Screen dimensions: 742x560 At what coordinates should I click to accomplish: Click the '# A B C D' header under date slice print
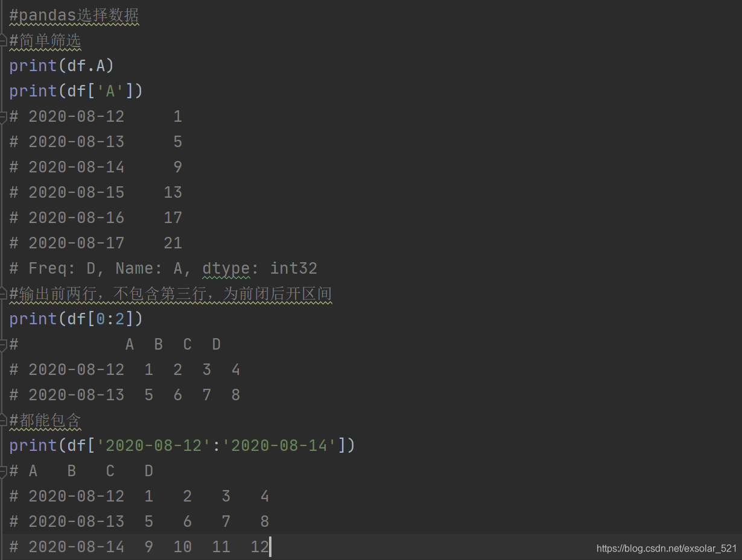81,471
